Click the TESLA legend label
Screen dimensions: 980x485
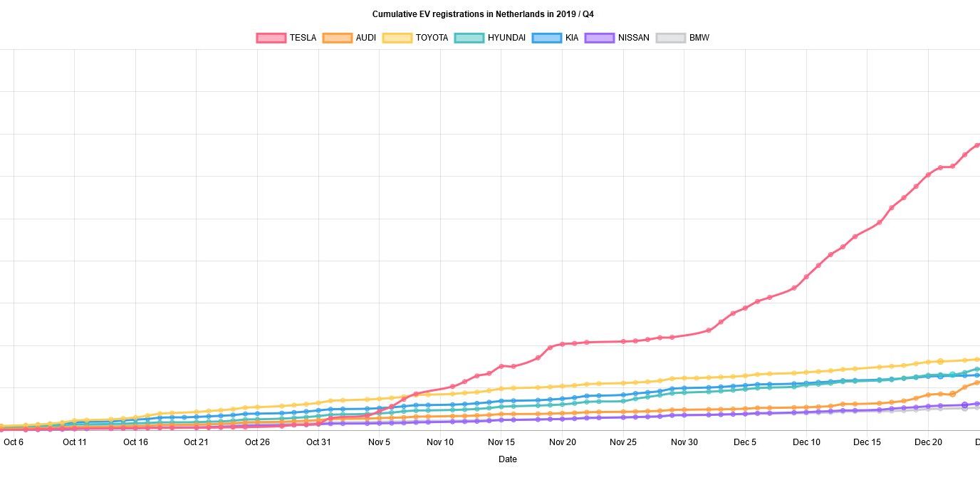coord(303,38)
